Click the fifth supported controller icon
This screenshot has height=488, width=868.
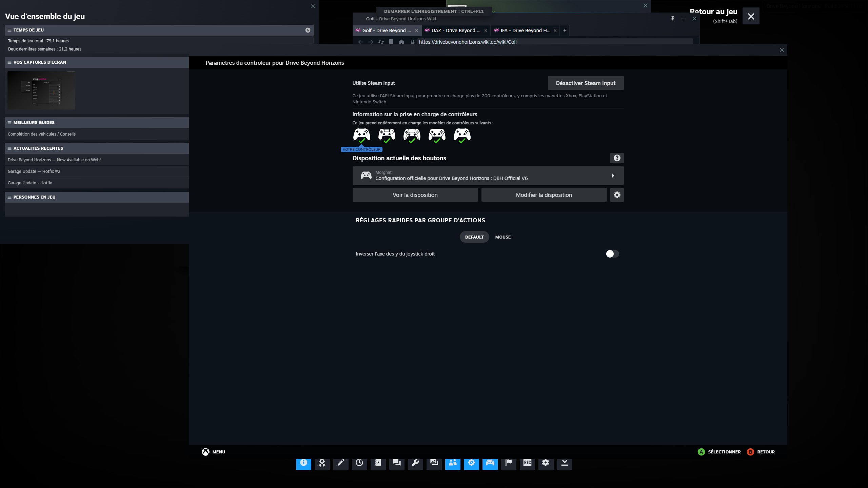click(462, 136)
